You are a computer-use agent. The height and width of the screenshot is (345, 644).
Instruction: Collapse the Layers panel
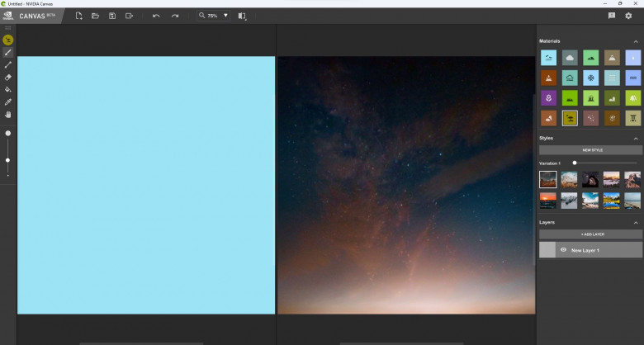coord(636,223)
